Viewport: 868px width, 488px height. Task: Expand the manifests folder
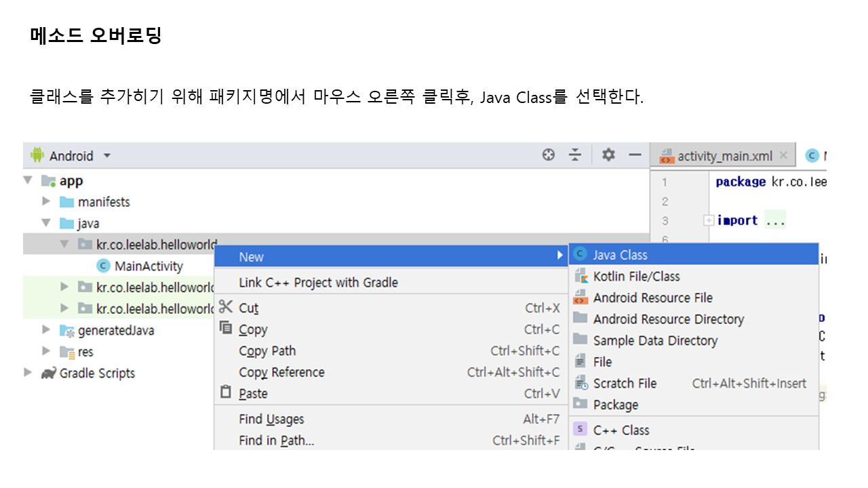46,201
